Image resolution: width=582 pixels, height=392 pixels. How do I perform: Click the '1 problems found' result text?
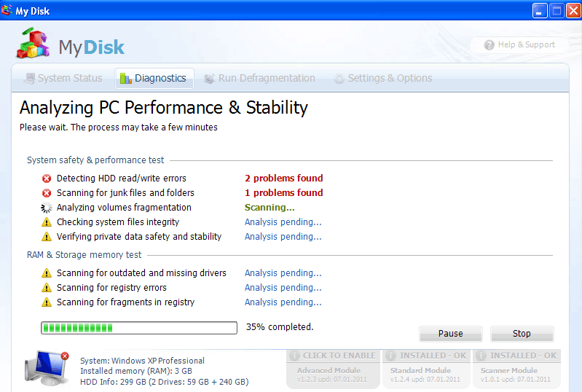click(x=283, y=193)
